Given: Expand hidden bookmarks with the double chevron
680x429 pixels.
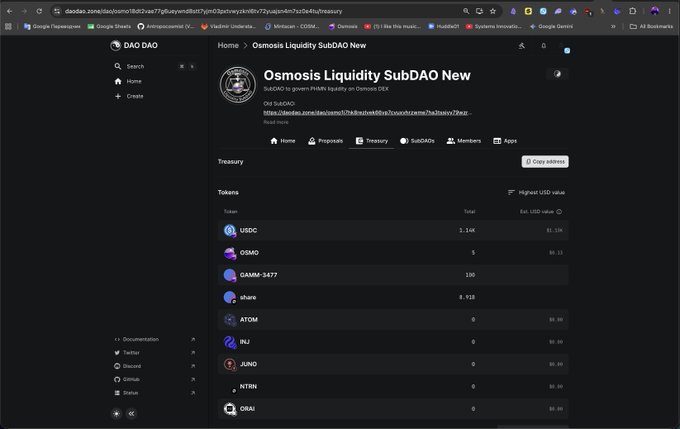Looking at the screenshot, I should click(613, 26).
